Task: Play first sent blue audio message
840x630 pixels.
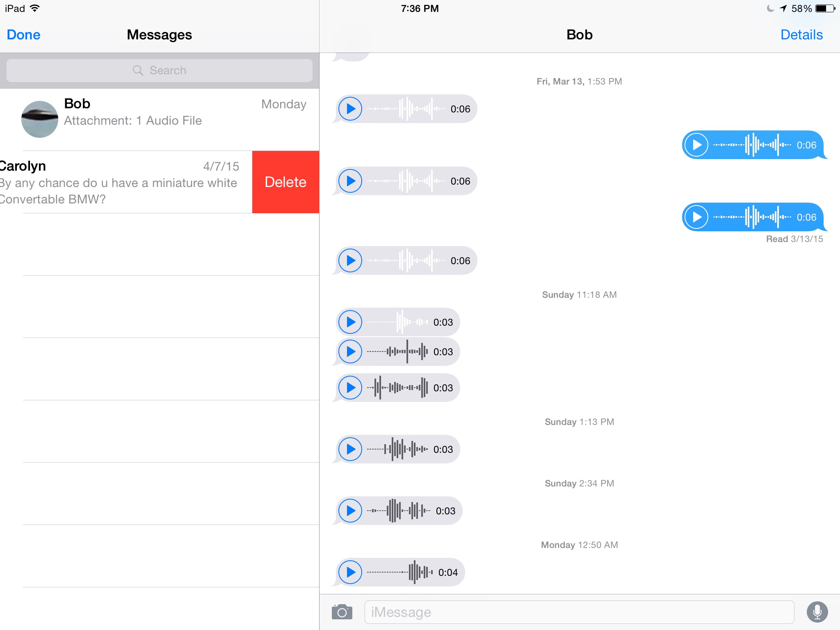Action: [x=696, y=145]
